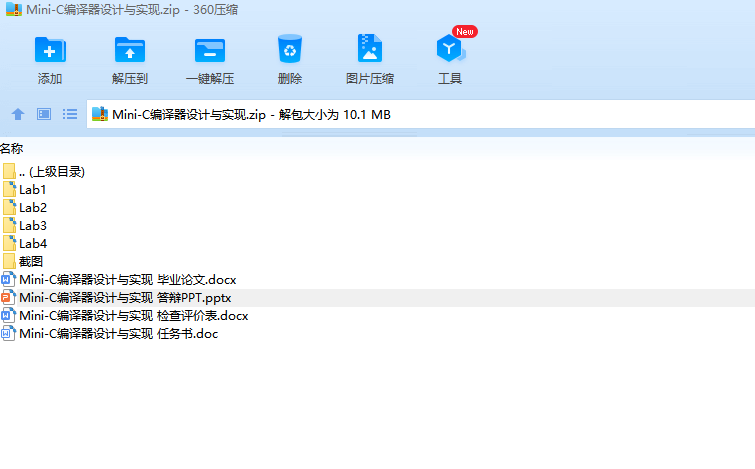Image resolution: width=755 pixels, height=469 pixels.
Task: Click the window title Mini-C编译器设计与实现.zip - 360压缩
Action: click(x=132, y=10)
